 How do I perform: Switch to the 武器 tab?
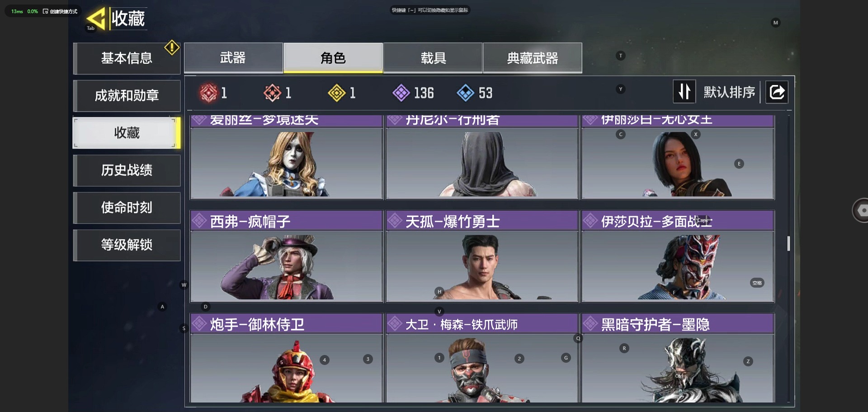click(233, 58)
